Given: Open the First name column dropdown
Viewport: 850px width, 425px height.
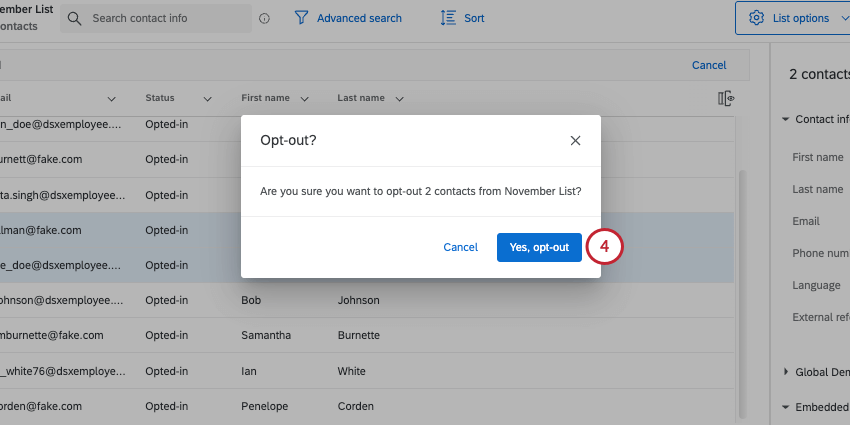Looking at the screenshot, I should (x=304, y=99).
